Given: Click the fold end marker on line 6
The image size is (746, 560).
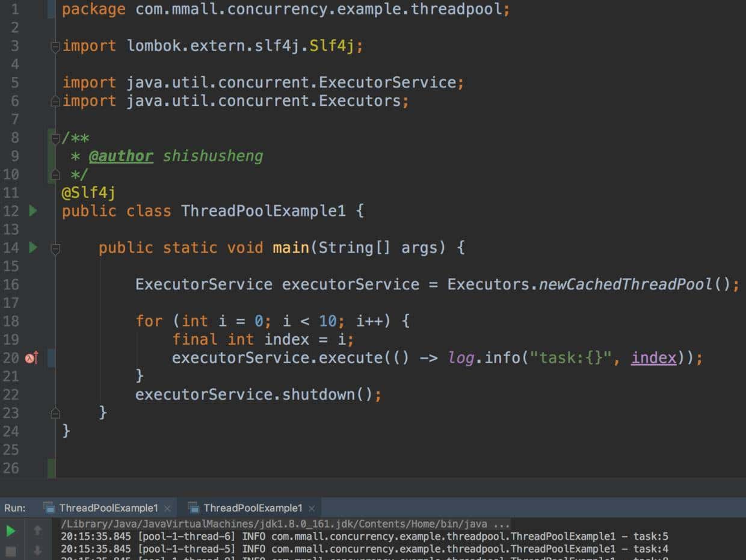Looking at the screenshot, I should (55, 101).
